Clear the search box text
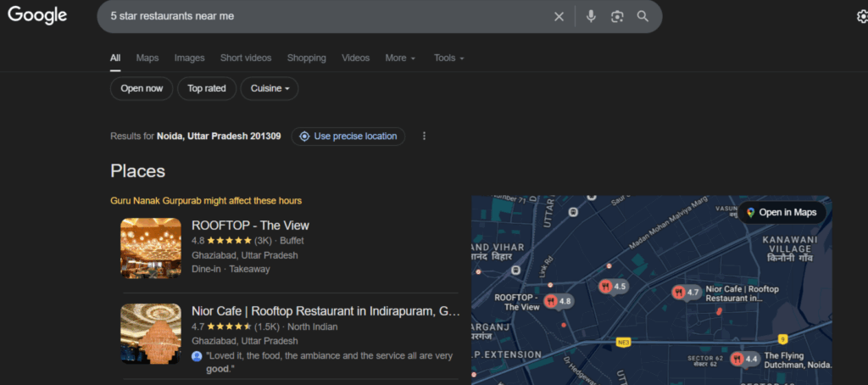 [x=559, y=16]
